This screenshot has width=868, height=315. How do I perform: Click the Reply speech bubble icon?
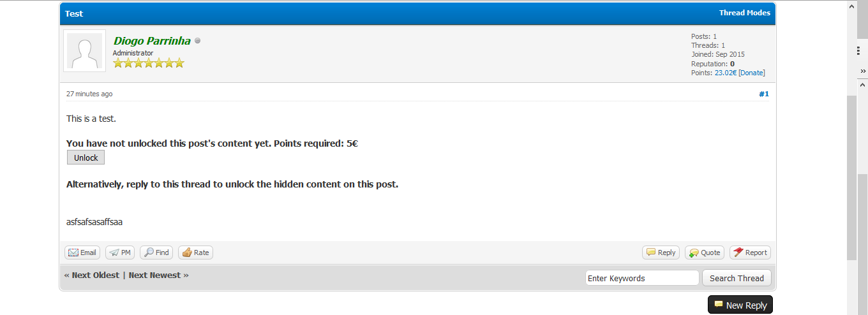coord(651,253)
